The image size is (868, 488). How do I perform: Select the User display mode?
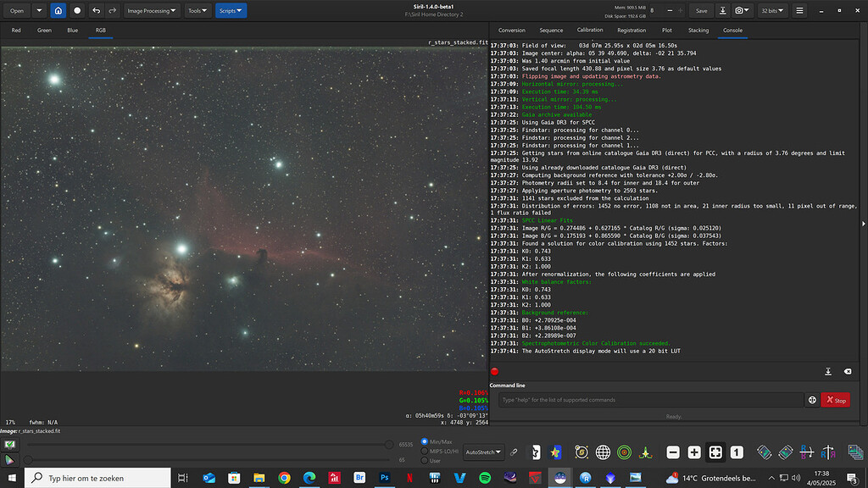(x=426, y=460)
